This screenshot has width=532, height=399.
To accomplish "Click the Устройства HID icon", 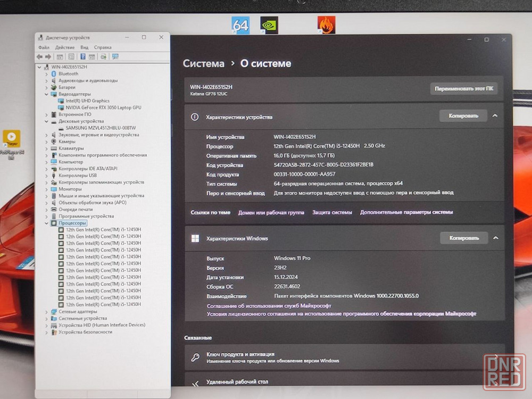I will pyautogui.click(x=54, y=325).
